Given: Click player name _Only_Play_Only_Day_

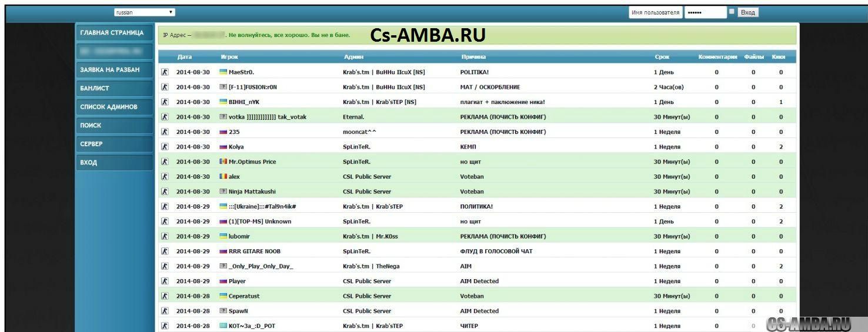Looking at the screenshot, I should [261, 266].
